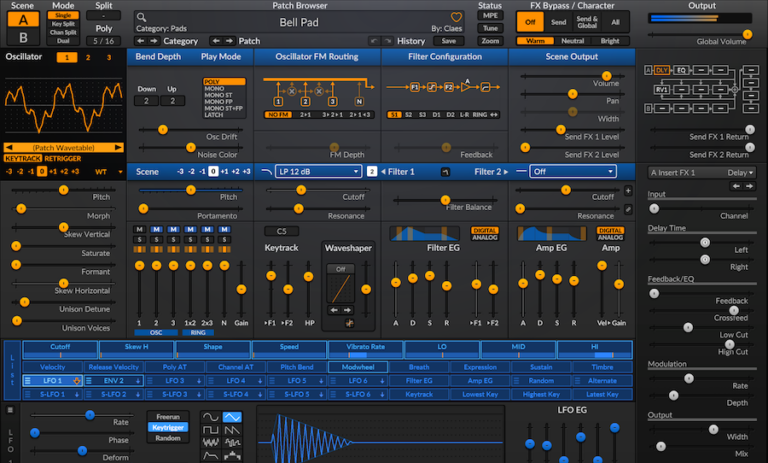Open the Filter 2 type dropdown Off
Image resolution: width=768 pixels, height=463 pixels.
point(573,171)
